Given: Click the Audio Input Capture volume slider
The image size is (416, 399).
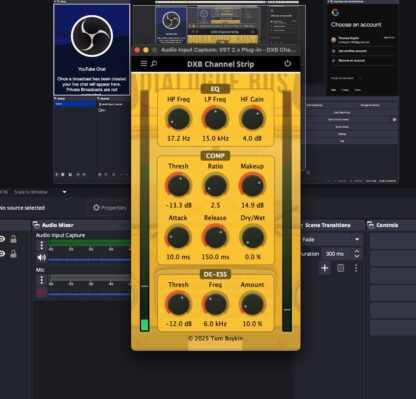Looking at the screenshot, I should click(89, 259).
